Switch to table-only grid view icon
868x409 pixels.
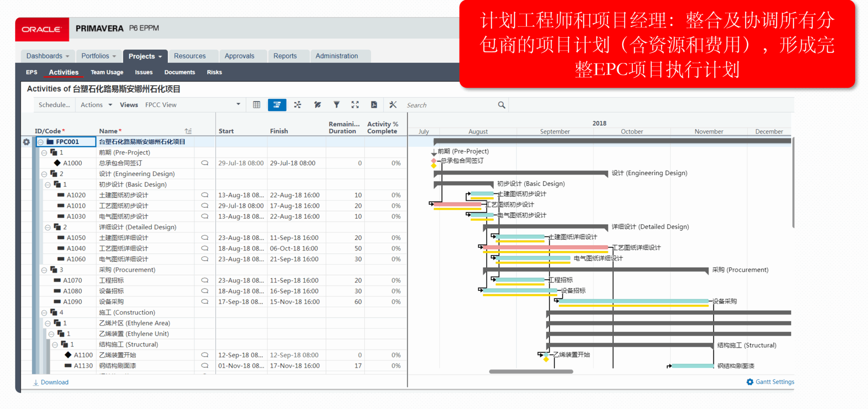pyautogui.click(x=256, y=105)
